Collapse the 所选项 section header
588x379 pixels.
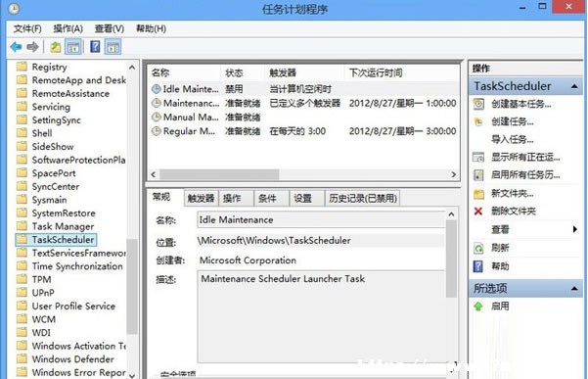pyautogui.click(x=574, y=289)
